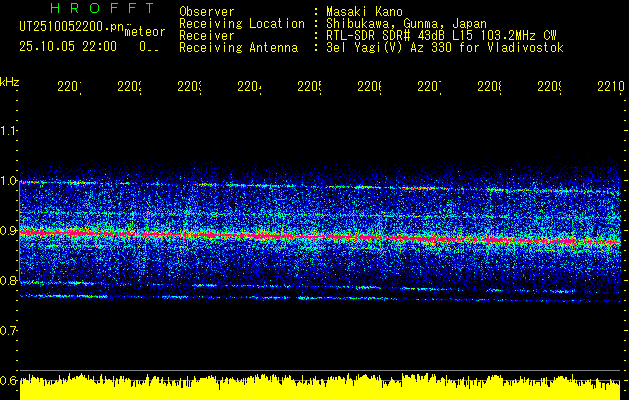The width and height of the screenshot is (629, 400).
Task: Click the 2210 time marker
Action: (x=611, y=87)
